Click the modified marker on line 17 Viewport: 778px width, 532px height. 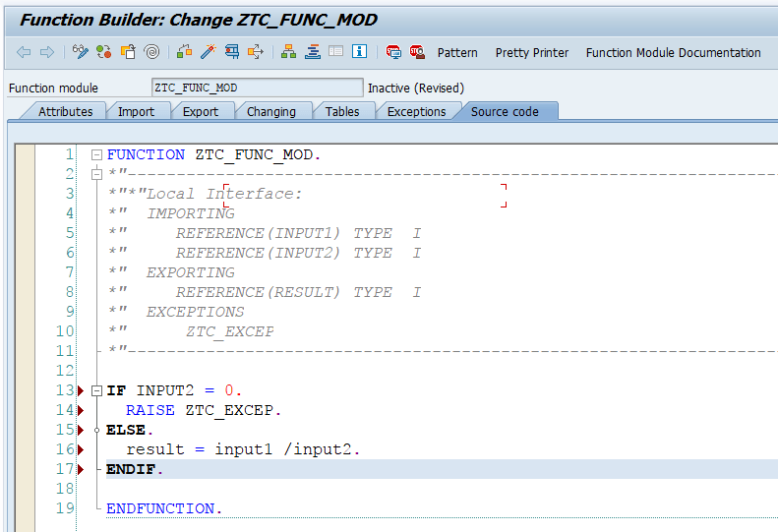click(x=81, y=469)
